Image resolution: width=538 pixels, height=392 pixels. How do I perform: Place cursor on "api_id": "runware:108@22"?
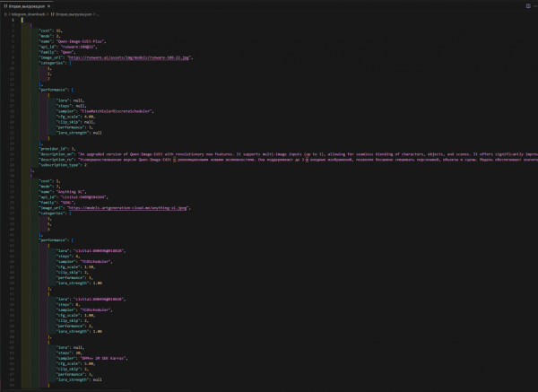[68, 47]
